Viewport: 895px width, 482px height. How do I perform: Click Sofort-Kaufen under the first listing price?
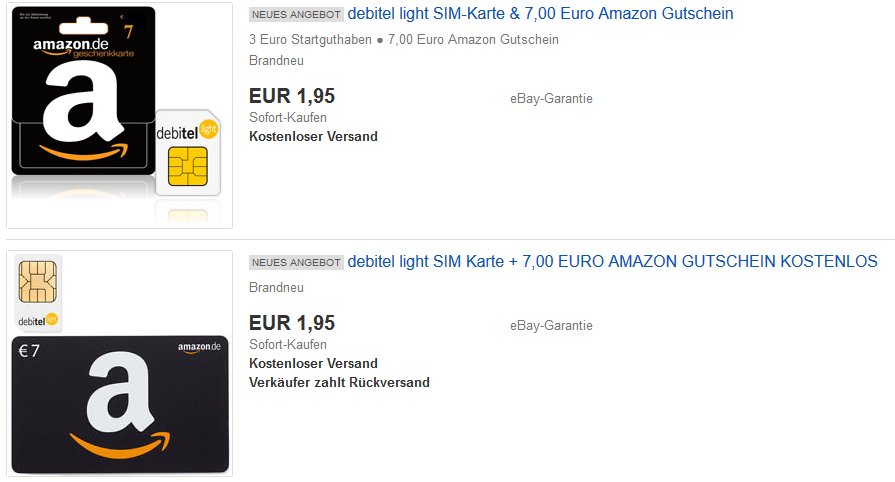(288, 118)
